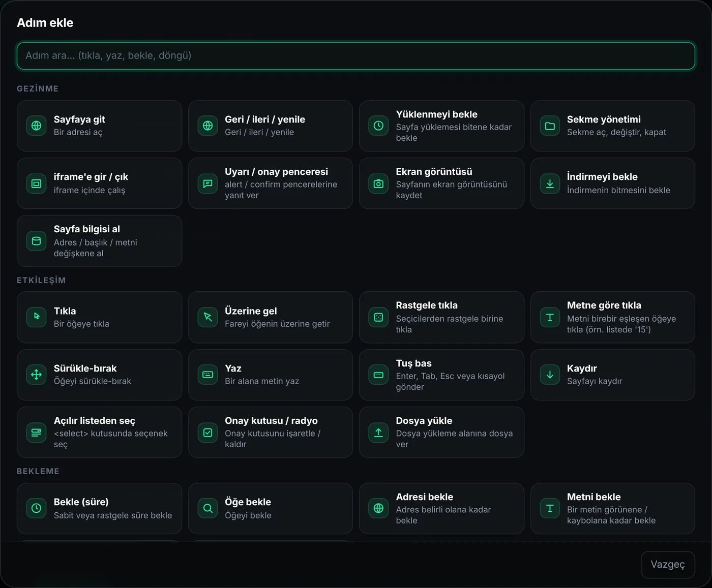Click the İndirmeyi bekle title text
712x588 pixels.
point(602,177)
